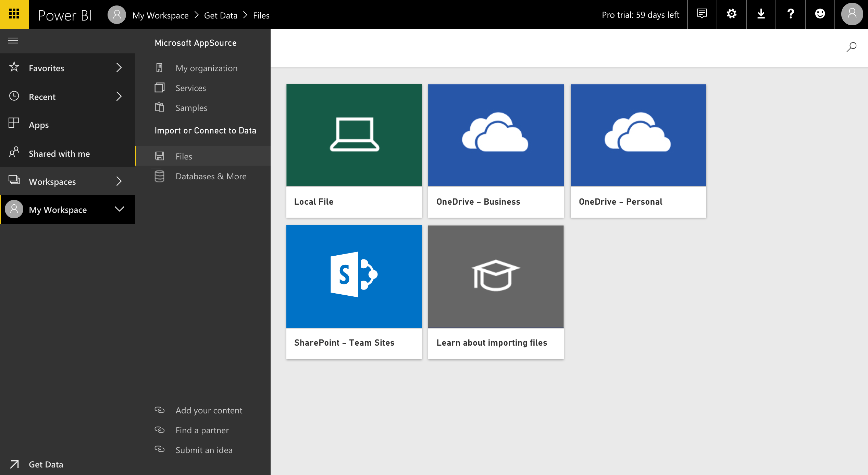
Task: Open the help question mark icon
Action: click(x=790, y=14)
